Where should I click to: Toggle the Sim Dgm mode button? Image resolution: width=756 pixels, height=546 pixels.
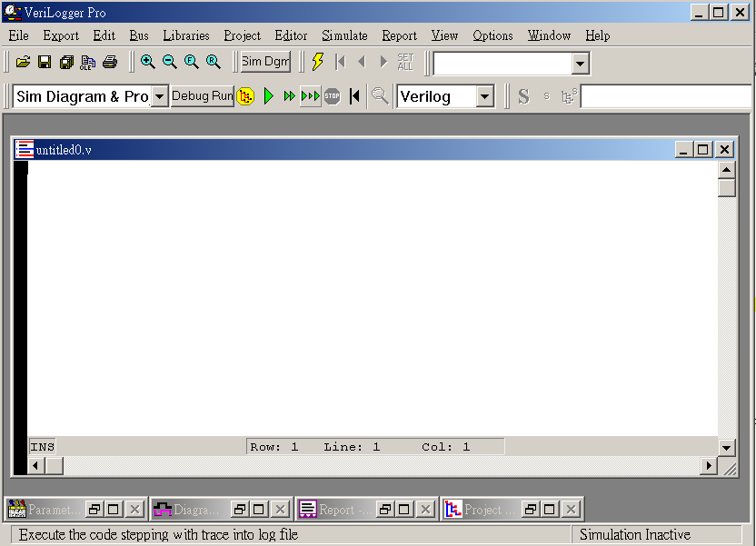pyautogui.click(x=265, y=62)
